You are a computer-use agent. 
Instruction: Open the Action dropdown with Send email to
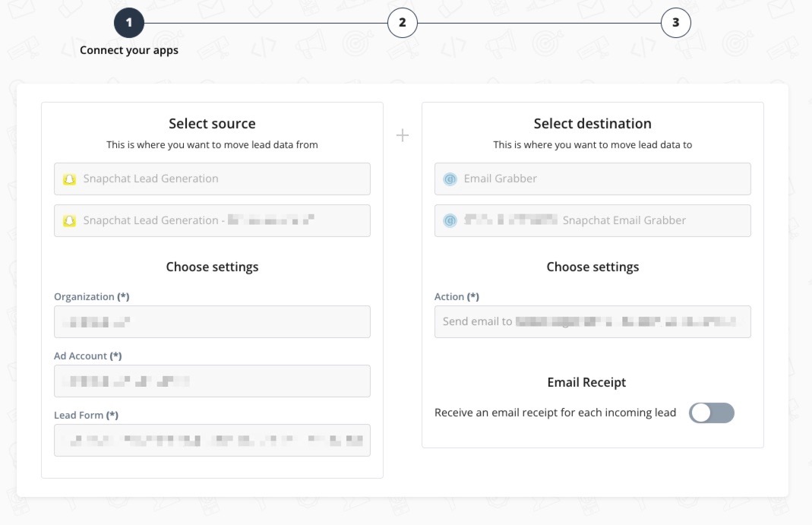click(x=592, y=322)
